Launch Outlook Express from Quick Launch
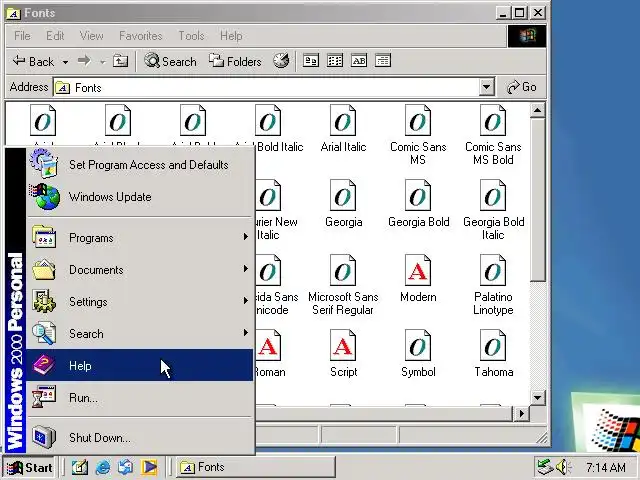The width and height of the screenshot is (640, 480). tap(125, 467)
